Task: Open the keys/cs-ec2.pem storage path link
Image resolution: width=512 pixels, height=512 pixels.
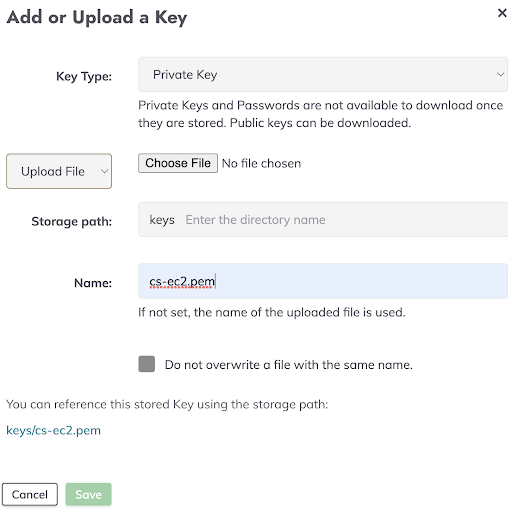Action: (x=53, y=430)
